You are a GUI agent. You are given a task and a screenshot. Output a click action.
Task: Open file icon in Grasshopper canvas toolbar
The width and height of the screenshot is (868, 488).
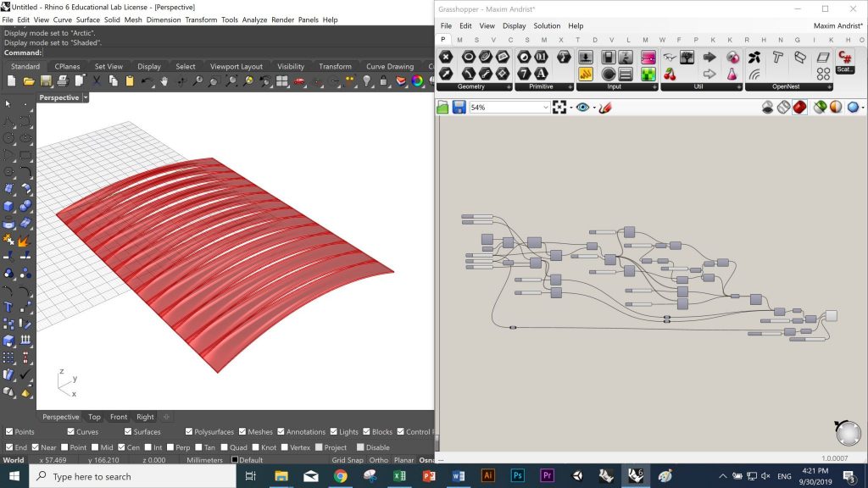442,108
